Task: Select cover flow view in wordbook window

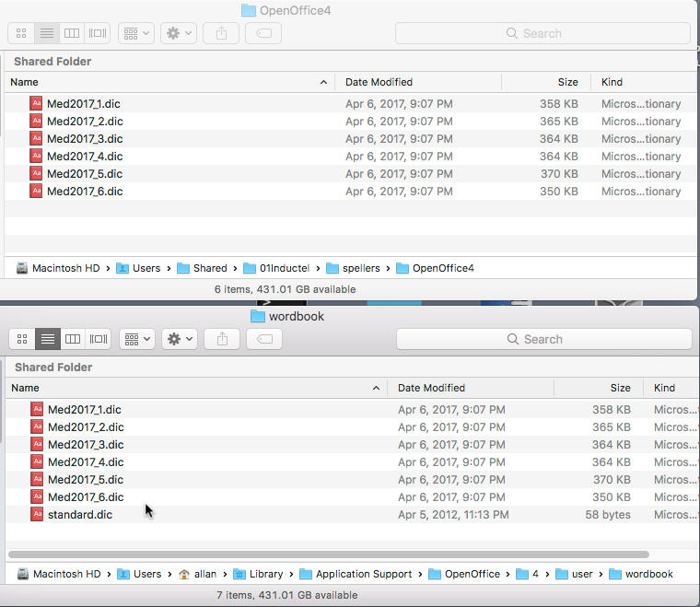Action: tap(98, 339)
